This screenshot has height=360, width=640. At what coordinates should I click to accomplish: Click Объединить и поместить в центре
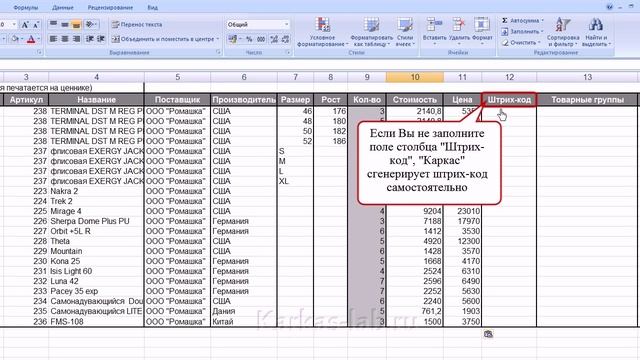[163, 39]
